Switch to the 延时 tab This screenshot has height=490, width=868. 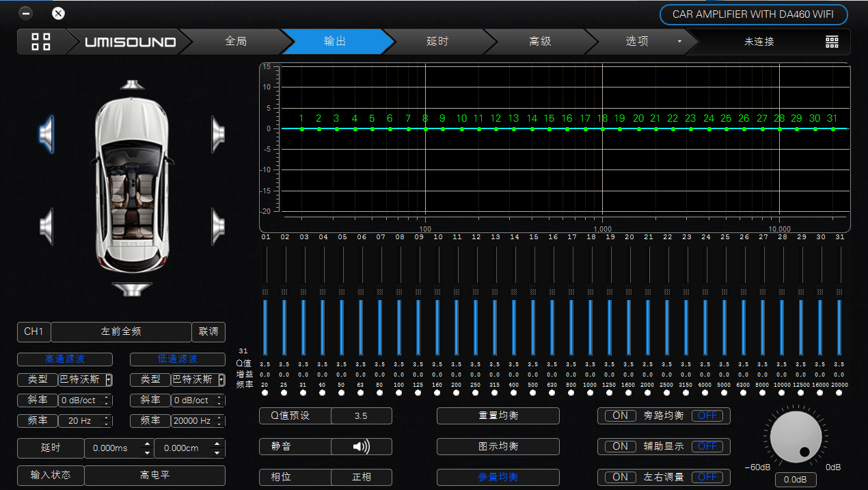437,42
